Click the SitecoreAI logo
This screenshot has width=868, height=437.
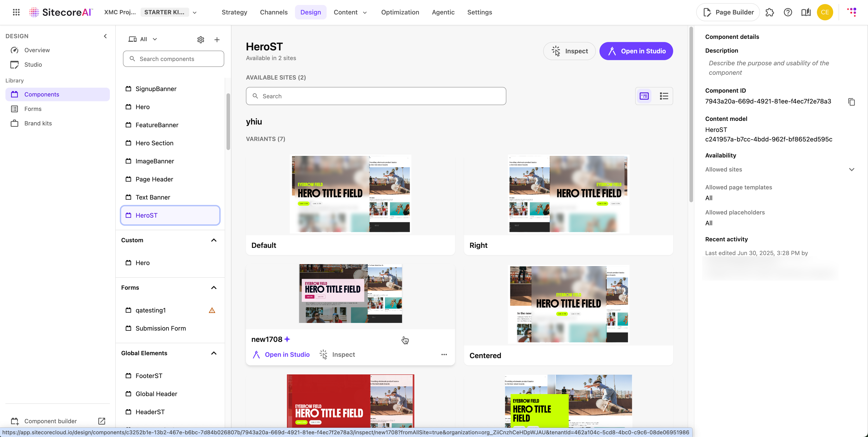pyautogui.click(x=61, y=12)
